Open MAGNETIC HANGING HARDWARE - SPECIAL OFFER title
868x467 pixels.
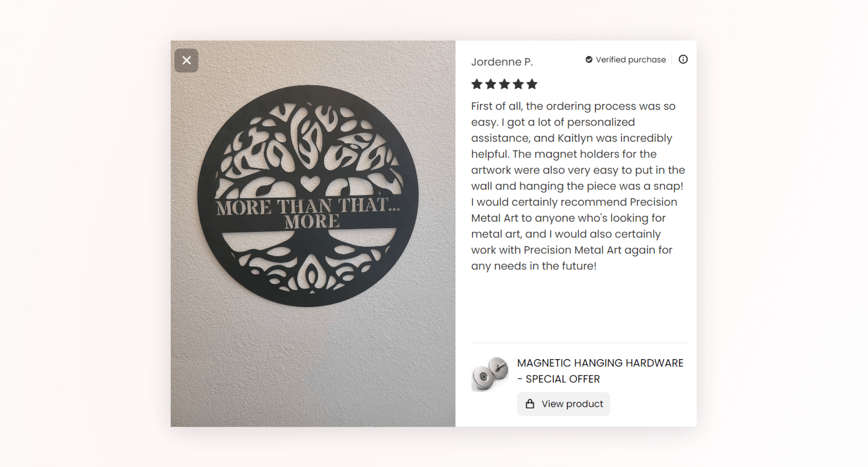coord(600,371)
